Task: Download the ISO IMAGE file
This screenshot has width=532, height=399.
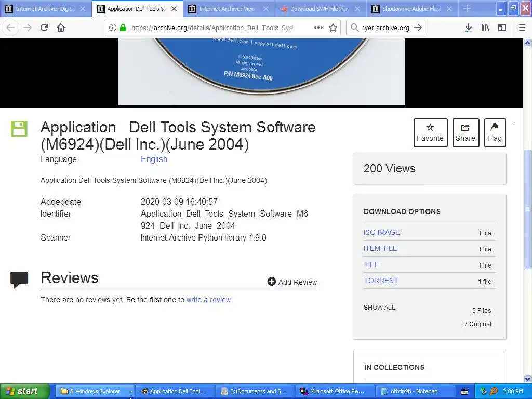Action: click(x=382, y=232)
